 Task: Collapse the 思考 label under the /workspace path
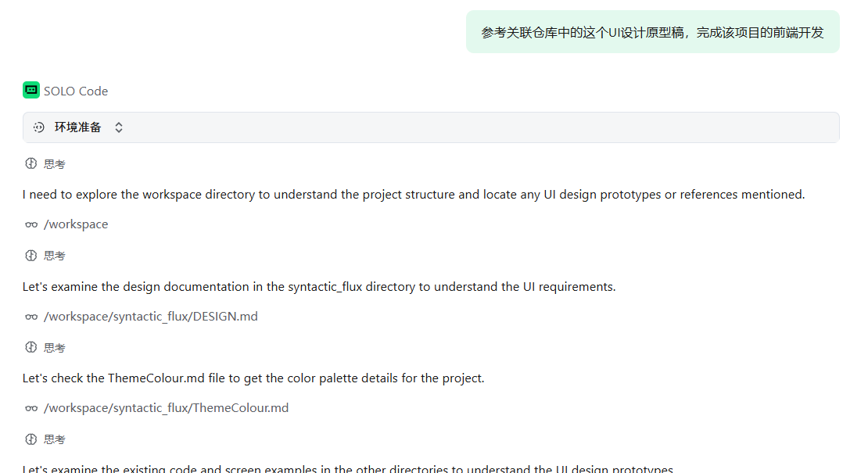point(55,256)
